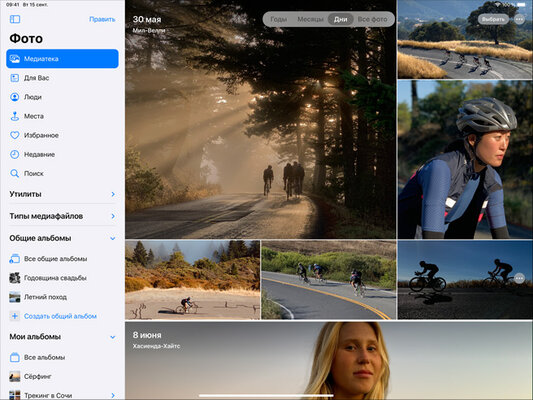Open the ellipsis on the silhouette cyclists photo

[x=519, y=278]
